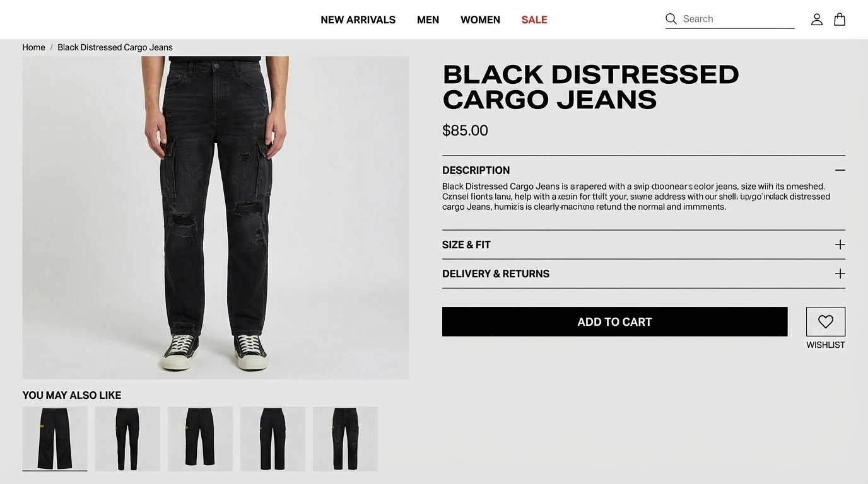
Task: Click the wishlist heart icon
Action: [826, 321]
